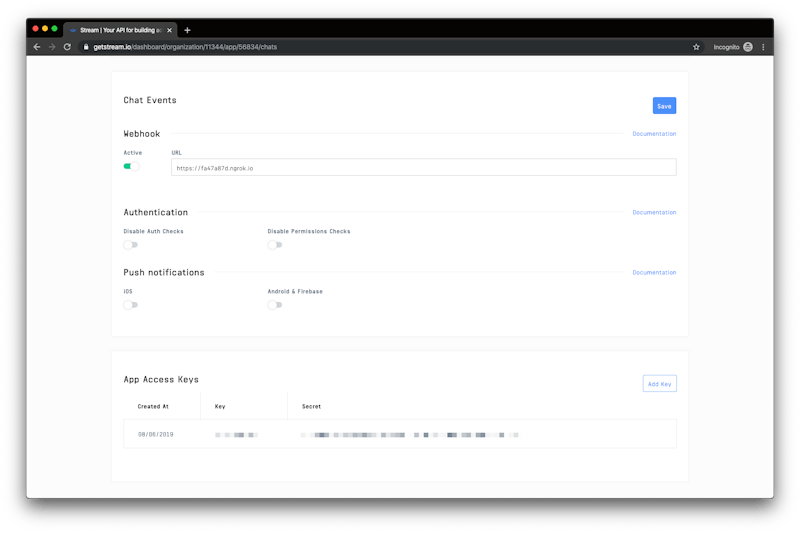This screenshot has width=800, height=533.
Task: Click the blue Save button
Action: pyautogui.click(x=664, y=106)
